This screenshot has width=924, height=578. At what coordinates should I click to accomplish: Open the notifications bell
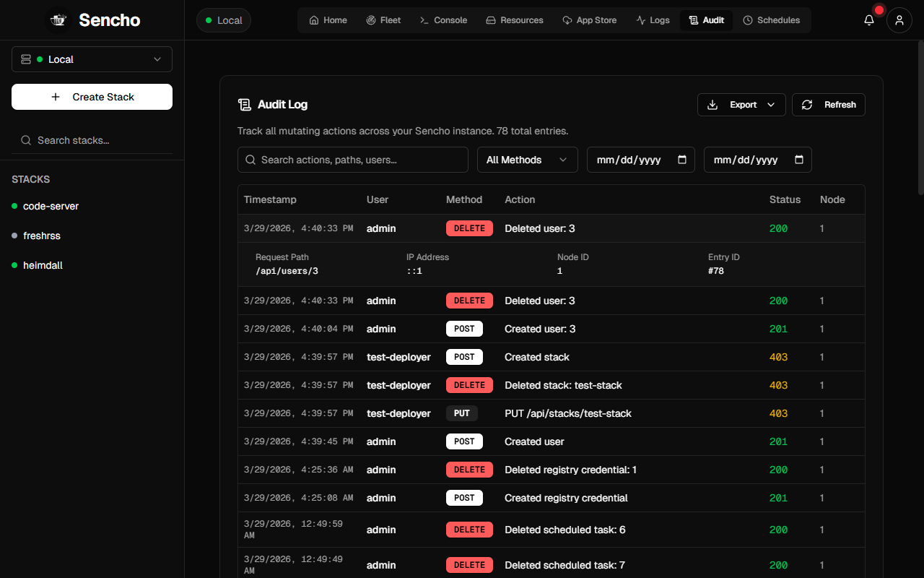tap(869, 20)
